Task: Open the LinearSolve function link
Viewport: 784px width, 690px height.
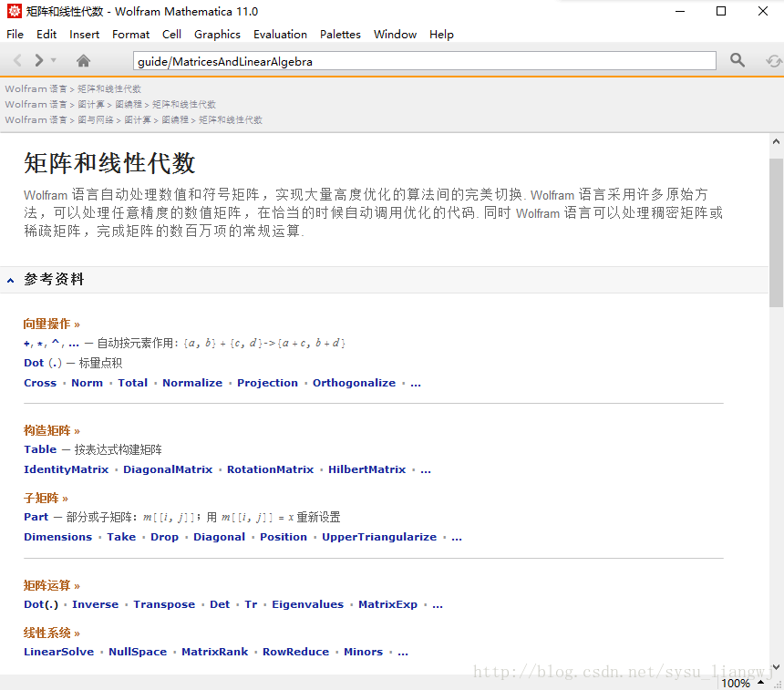Action: pos(59,652)
